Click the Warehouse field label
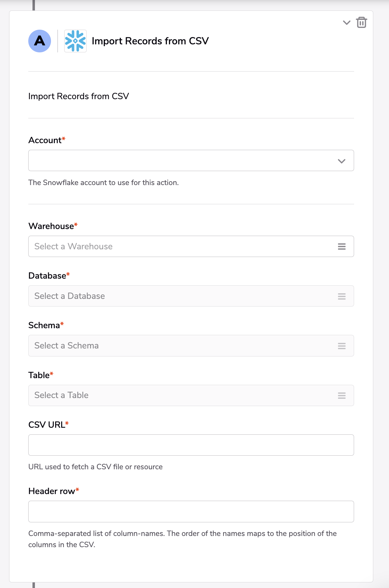 point(51,226)
